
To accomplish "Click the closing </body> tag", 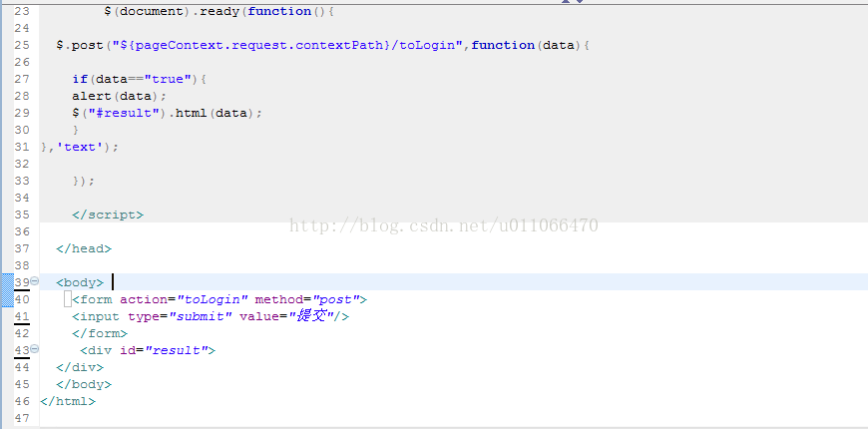I will [84, 384].
